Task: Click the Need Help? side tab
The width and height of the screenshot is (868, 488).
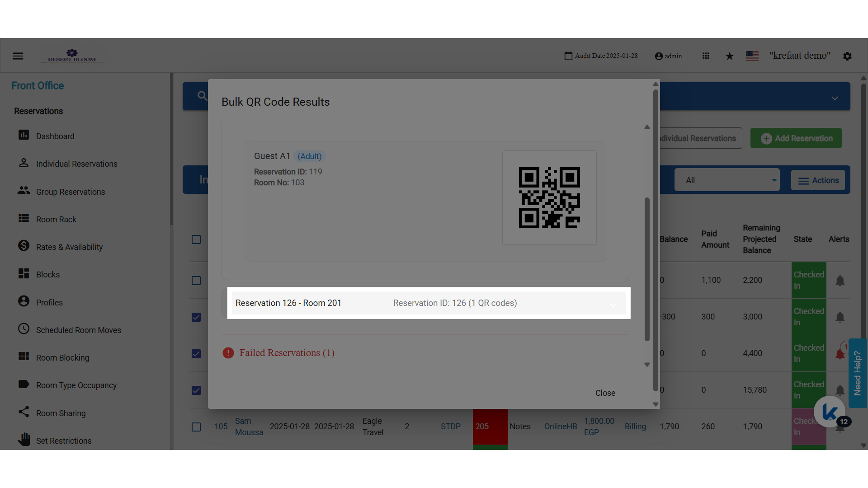Action: tap(858, 373)
